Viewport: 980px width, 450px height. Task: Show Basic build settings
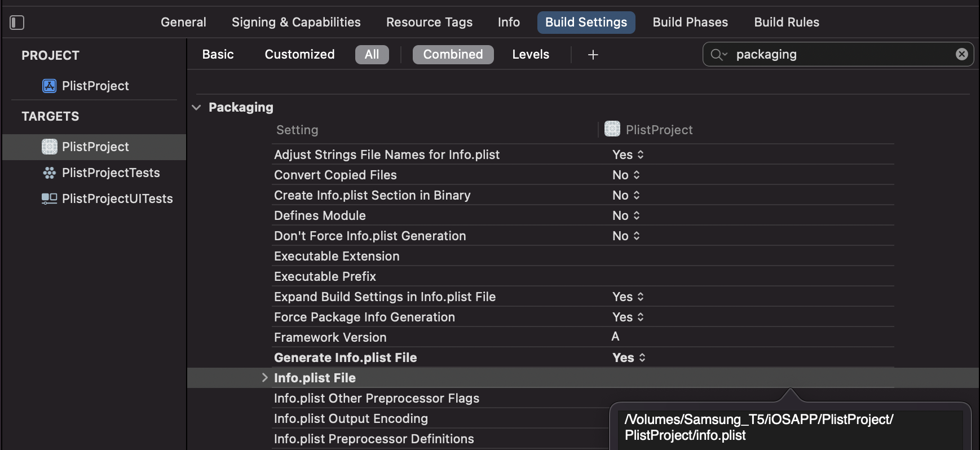tap(218, 55)
